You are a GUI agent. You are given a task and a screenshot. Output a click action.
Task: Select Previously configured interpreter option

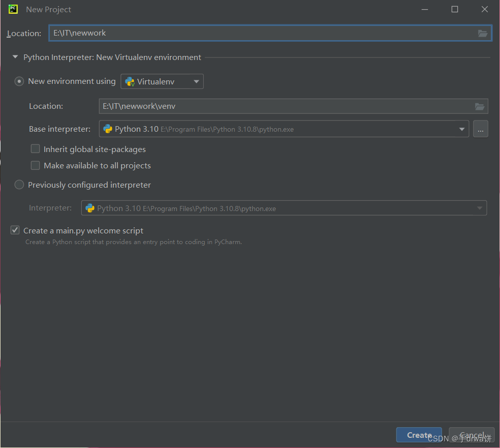pyautogui.click(x=19, y=185)
